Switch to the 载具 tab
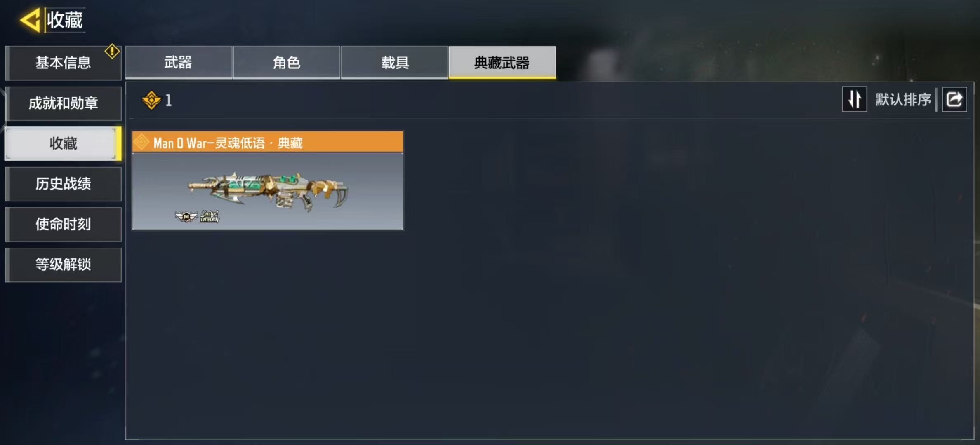This screenshot has height=445, width=980. [x=395, y=62]
